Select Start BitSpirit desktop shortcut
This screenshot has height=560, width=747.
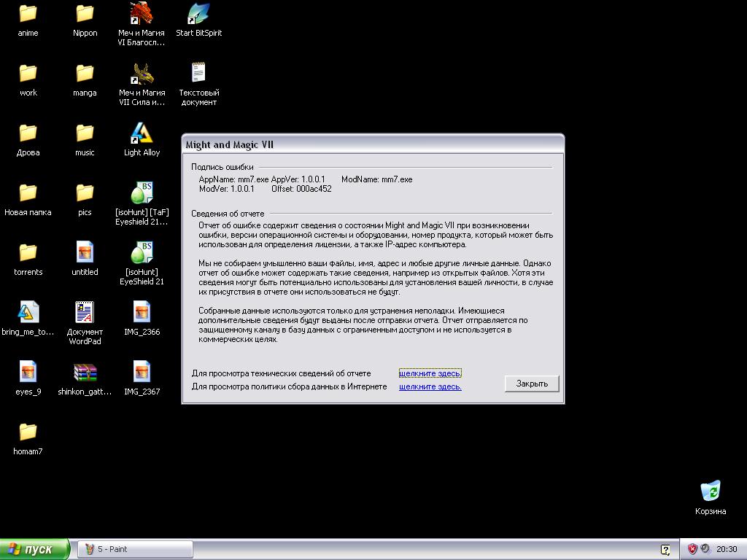coord(198,15)
